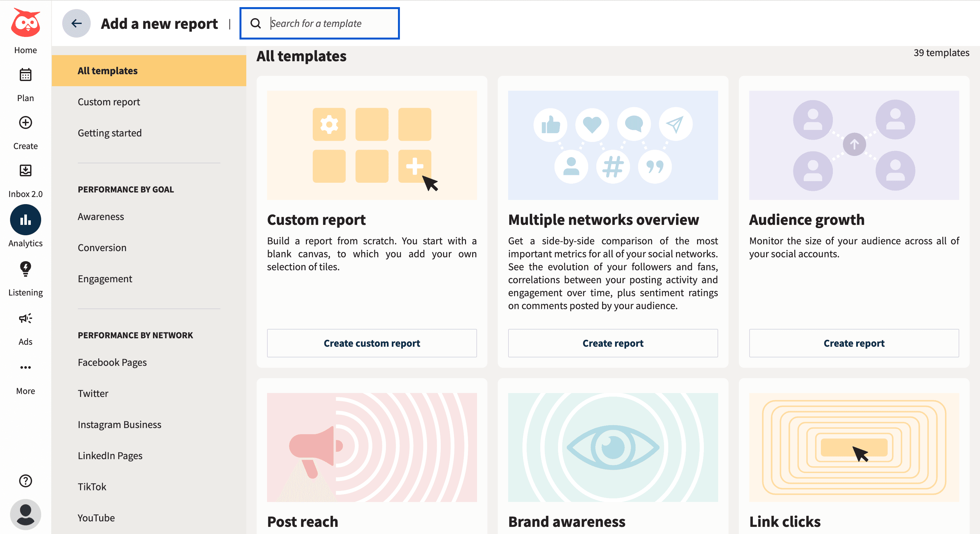Image resolution: width=980 pixels, height=534 pixels.
Task: Show Instagram Business templates
Action: click(x=120, y=424)
